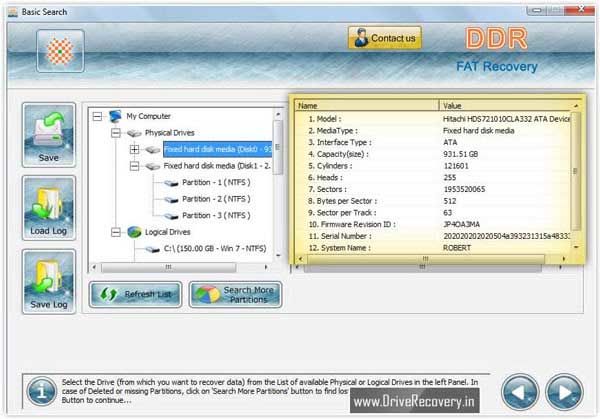Click the Refresh List button
The image size is (600, 419).
pyautogui.click(x=135, y=294)
